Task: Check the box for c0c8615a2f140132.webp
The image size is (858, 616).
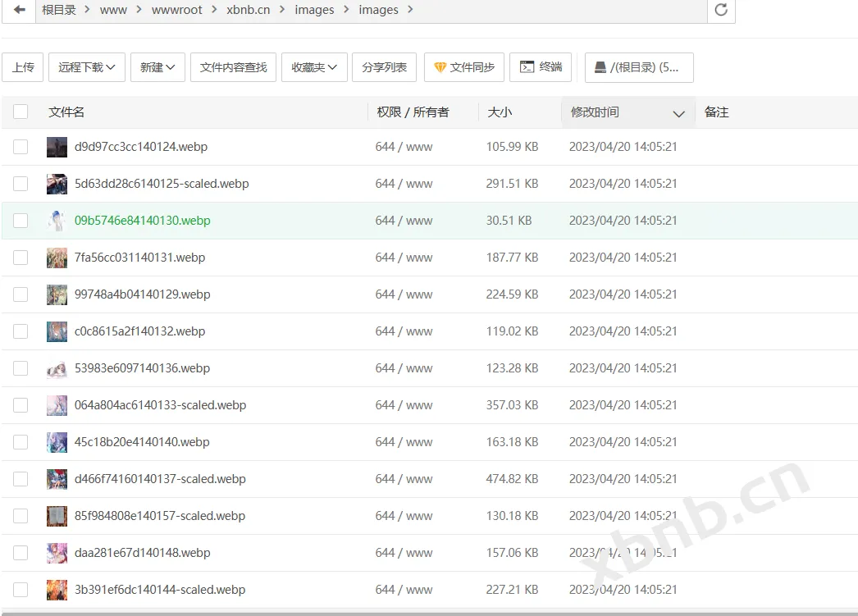Action: pos(21,331)
